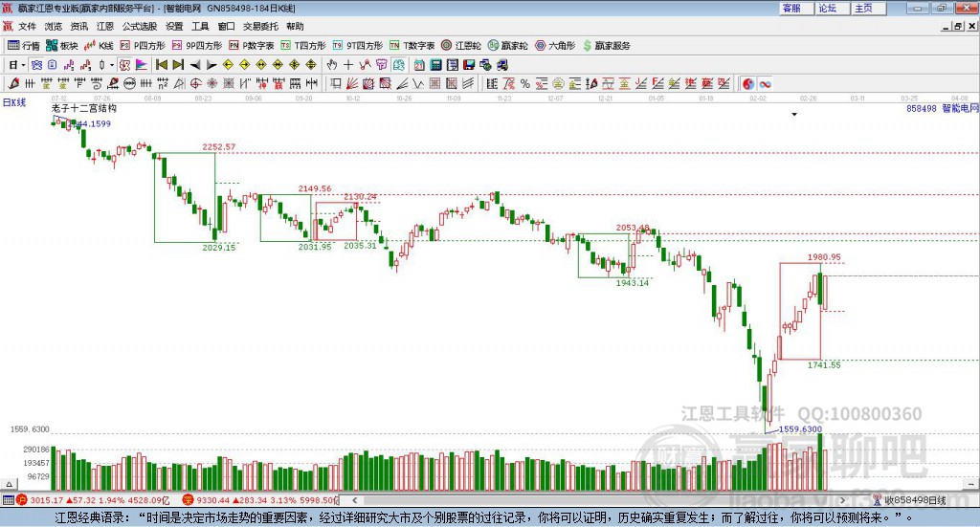Viewport: 980px width, 527px height.
Task: Click the percent % tool icon
Action: (x=525, y=83)
